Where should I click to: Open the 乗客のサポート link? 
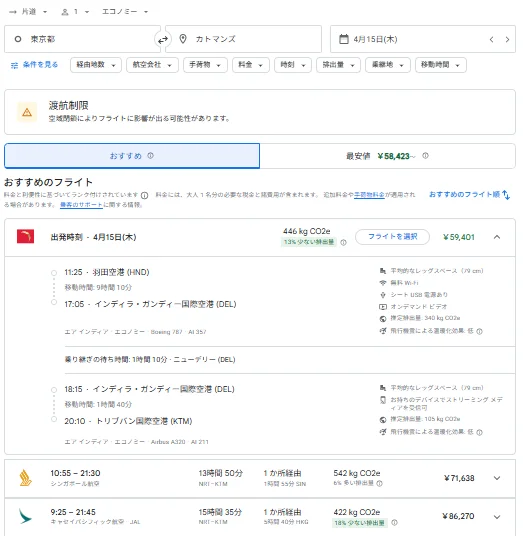tap(81, 205)
